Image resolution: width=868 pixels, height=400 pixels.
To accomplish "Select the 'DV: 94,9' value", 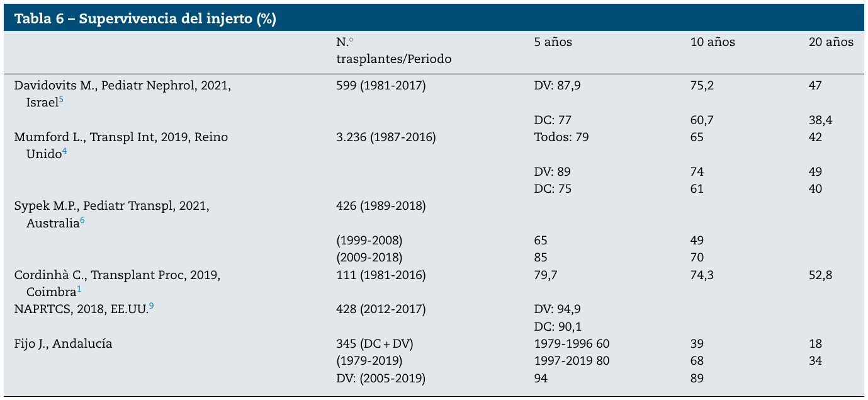I will [557, 309].
